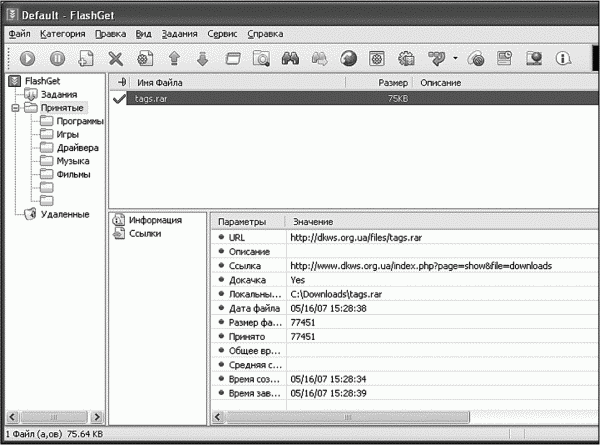Click the details pane horizontal scrollbar thumb
Screen dimensions: 600x445
point(347,417)
